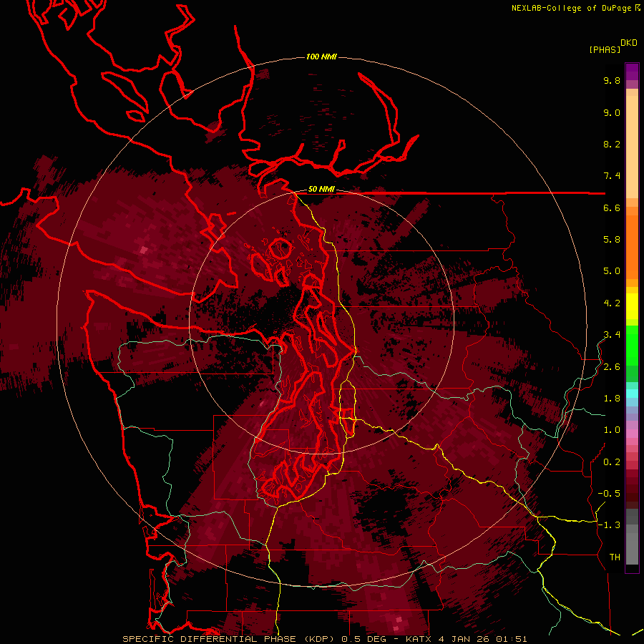
Task: Click the 0.2 legend value
Action: coord(612,462)
